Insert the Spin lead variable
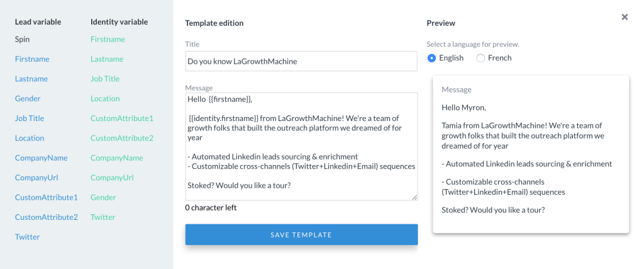The width and height of the screenshot is (644, 269). coord(22,39)
